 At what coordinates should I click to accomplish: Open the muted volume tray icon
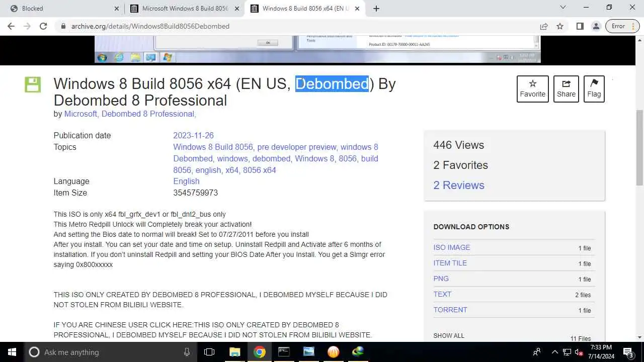[x=579, y=352]
